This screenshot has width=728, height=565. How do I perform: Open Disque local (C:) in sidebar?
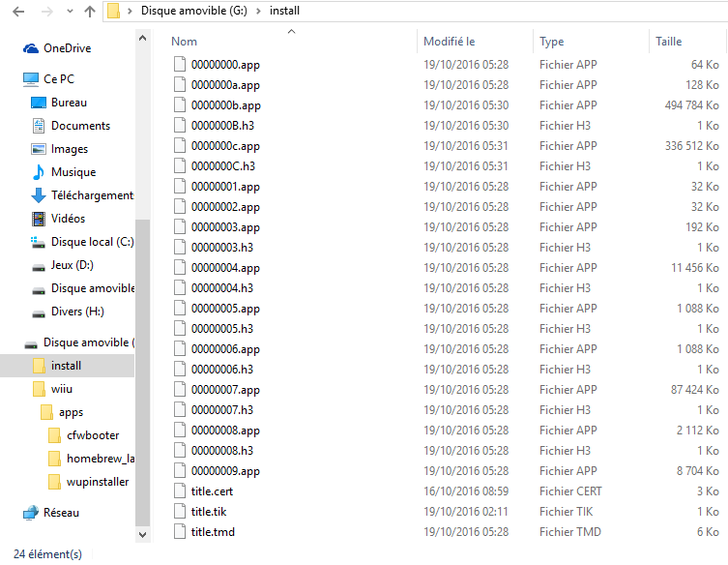click(x=93, y=242)
